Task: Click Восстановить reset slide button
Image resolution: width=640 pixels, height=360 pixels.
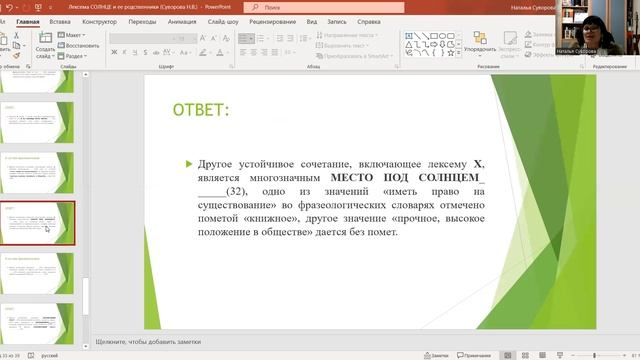Action: click(x=79, y=46)
